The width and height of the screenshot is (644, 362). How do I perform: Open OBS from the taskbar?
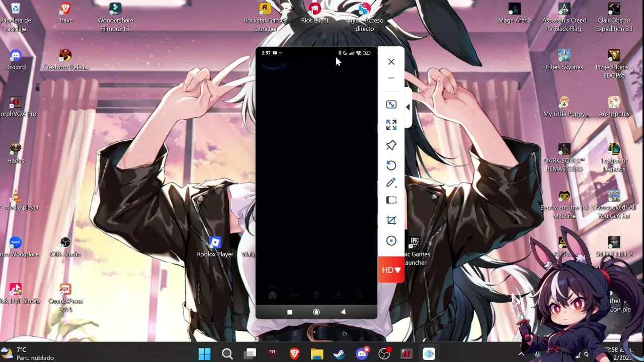pyautogui.click(x=384, y=354)
